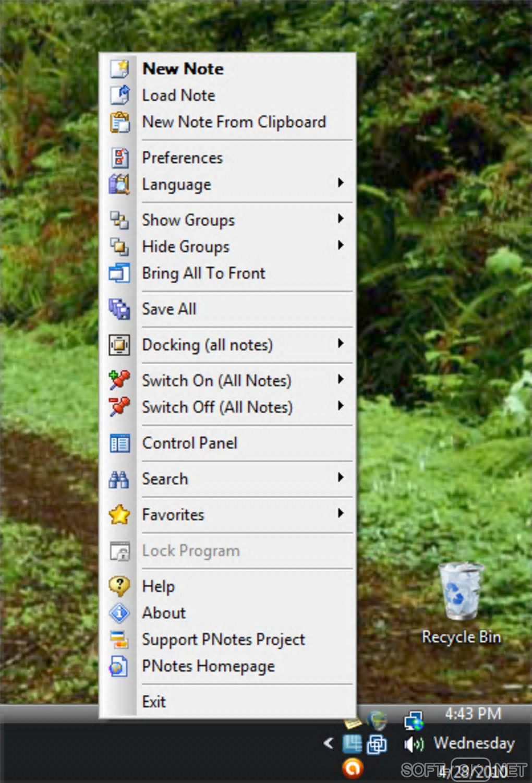Select Load Note menu entry
The width and height of the screenshot is (532, 783).
[x=227, y=95]
